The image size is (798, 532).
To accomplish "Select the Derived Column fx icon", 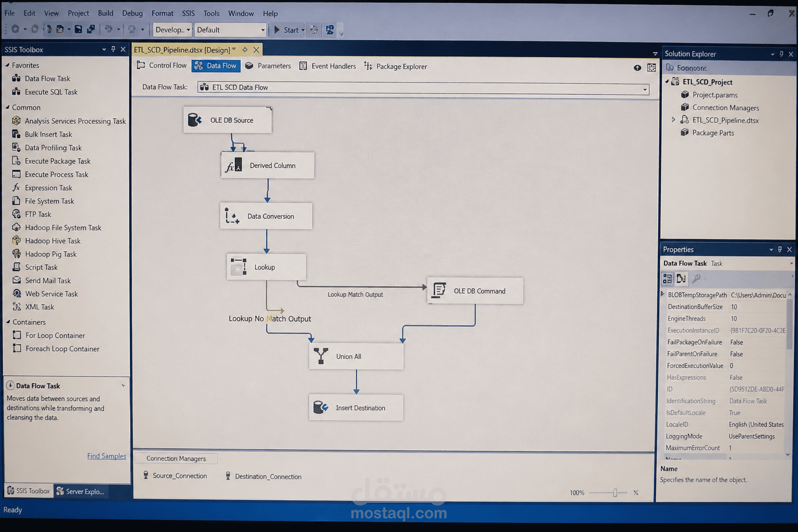I will 233,165.
